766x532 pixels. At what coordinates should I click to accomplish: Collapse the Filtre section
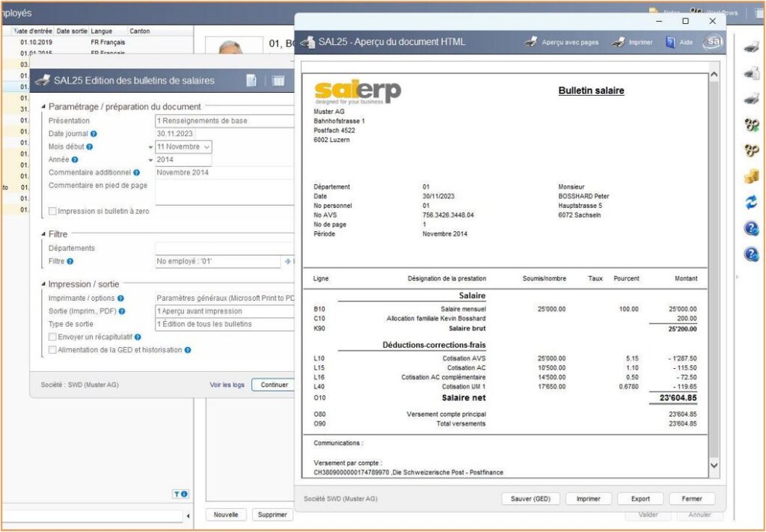tap(43, 234)
